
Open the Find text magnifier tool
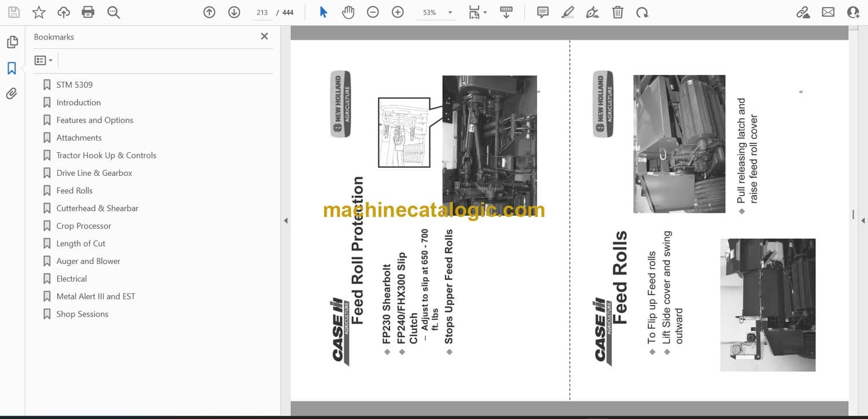pos(113,12)
